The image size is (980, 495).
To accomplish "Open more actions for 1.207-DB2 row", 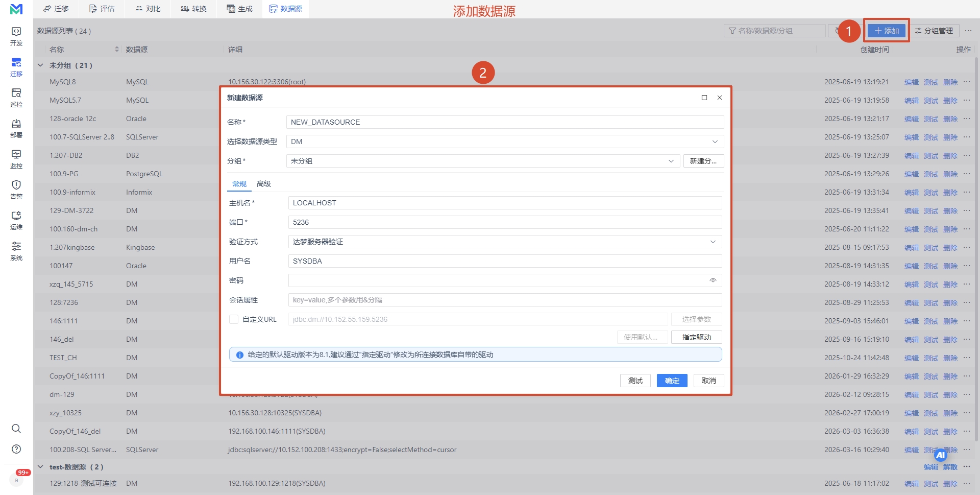I will pos(967,155).
